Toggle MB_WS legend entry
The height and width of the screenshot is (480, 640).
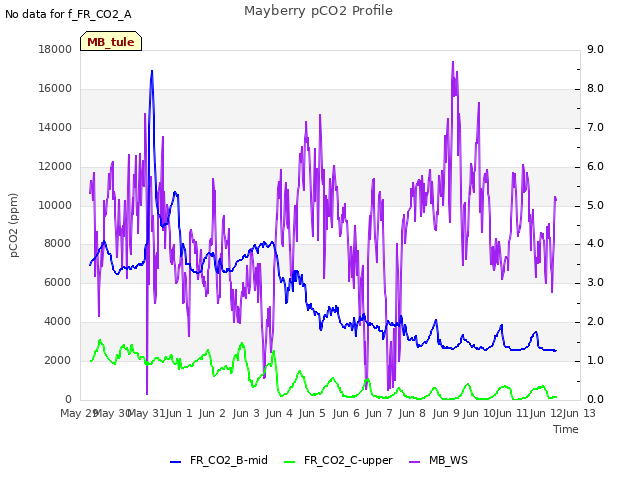click(438, 460)
